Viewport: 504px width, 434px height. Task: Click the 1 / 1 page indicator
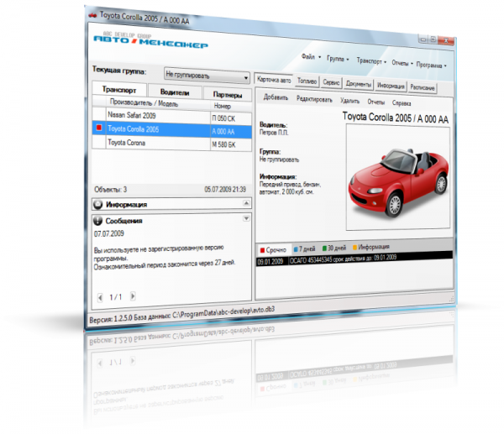[x=115, y=297]
